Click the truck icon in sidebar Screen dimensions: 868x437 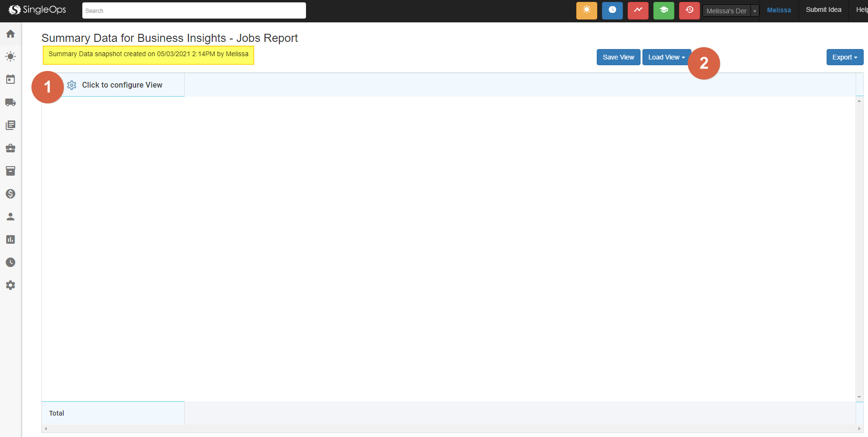coord(10,102)
